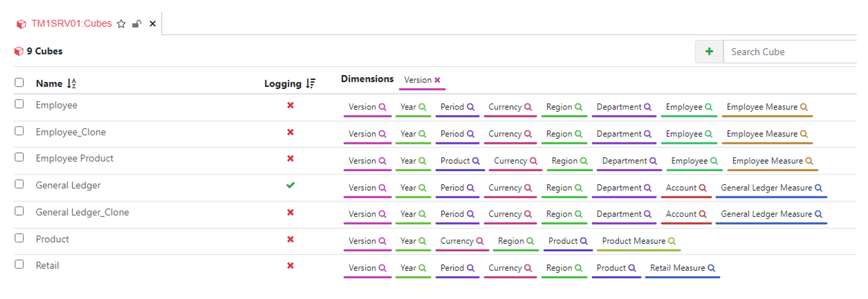Click Product search icon in Employee Product row
Screen dimensions: 868x299
476,161
